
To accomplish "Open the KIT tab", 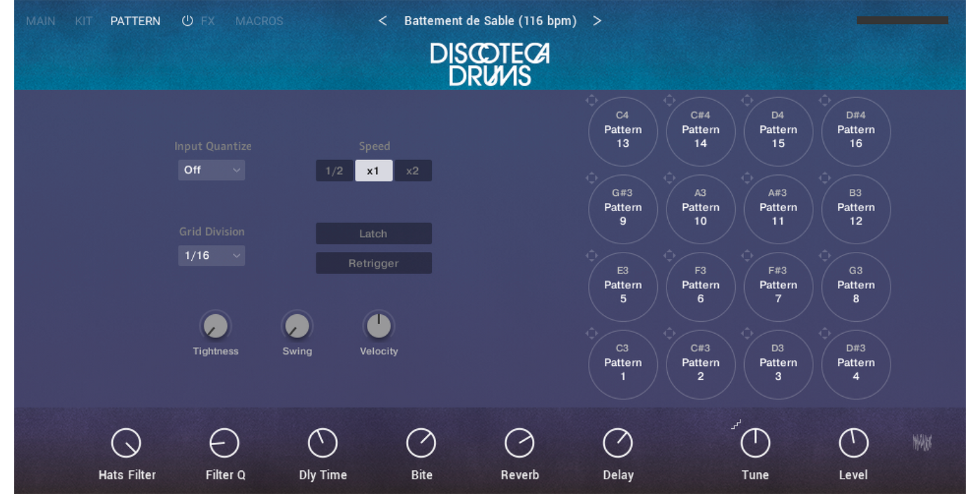I will [83, 21].
